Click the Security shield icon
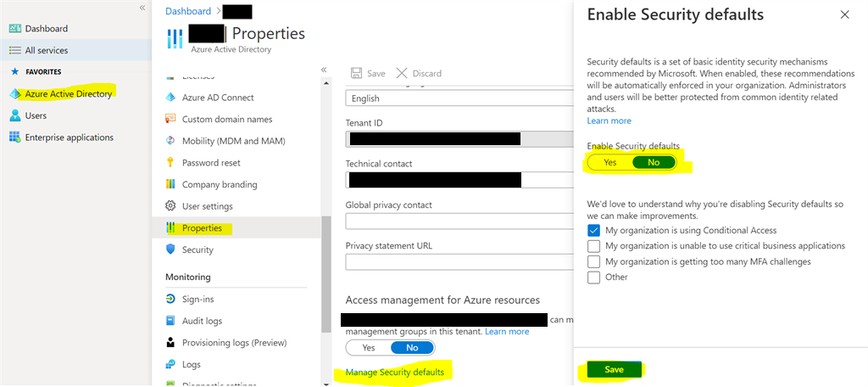The width and height of the screenshot is (868, 387). [170, 250]
